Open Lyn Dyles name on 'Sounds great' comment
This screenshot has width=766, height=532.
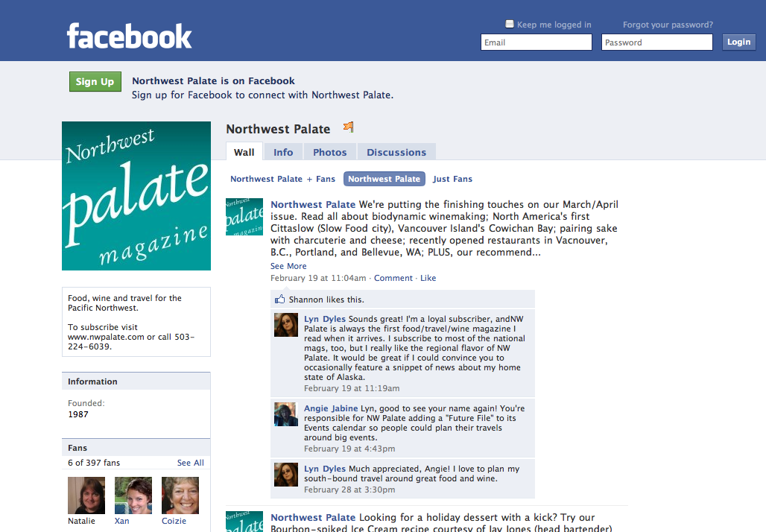click(325, 318)
